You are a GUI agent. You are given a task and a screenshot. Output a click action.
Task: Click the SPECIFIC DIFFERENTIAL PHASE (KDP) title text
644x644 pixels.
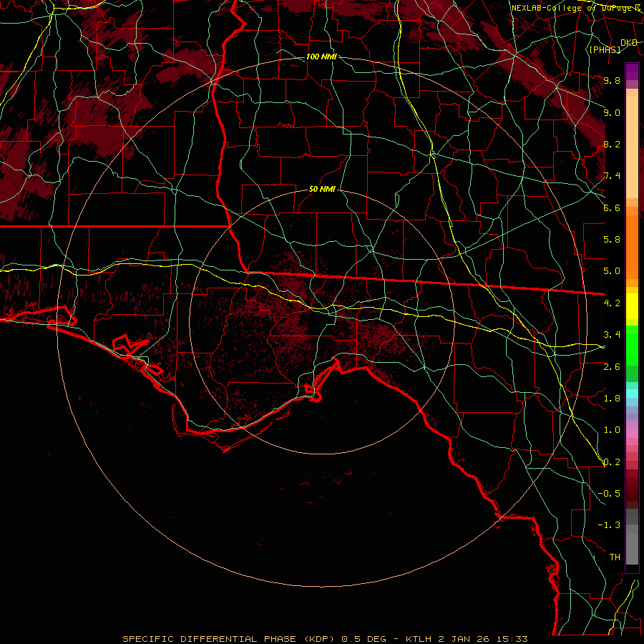pyautogui.click(x=229, y=639)
